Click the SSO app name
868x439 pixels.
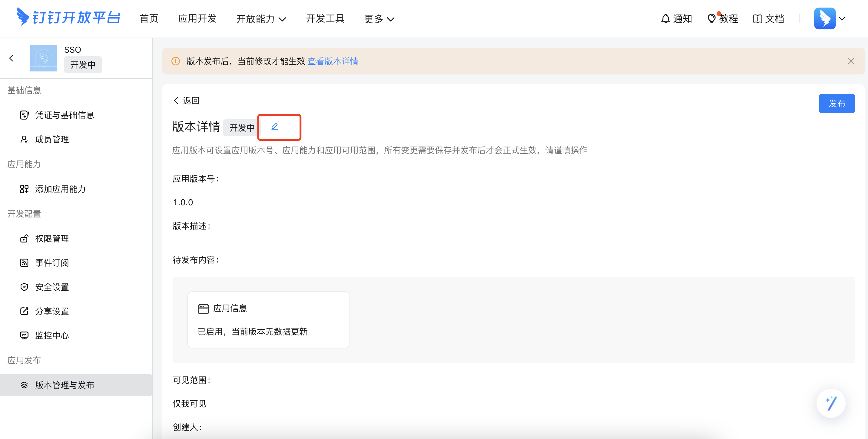(x=73, y=50)
